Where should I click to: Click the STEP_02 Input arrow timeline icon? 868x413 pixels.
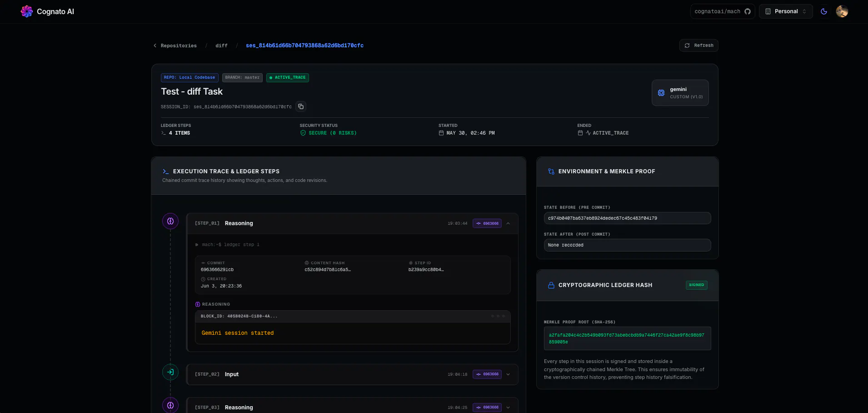coord(170,372)
